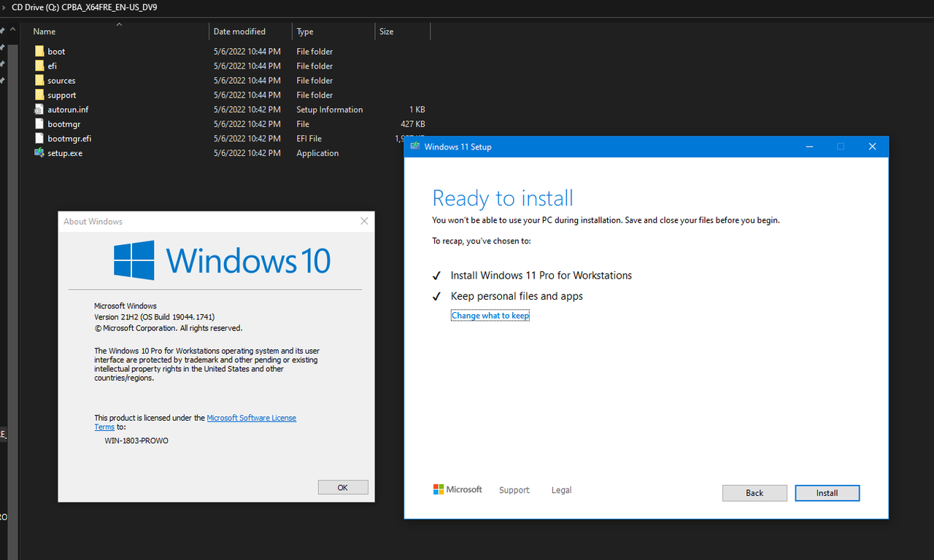The height and width of the screenshot is (560, 934).
Task: Sort files by Type column header
Action: click(305, 31)
